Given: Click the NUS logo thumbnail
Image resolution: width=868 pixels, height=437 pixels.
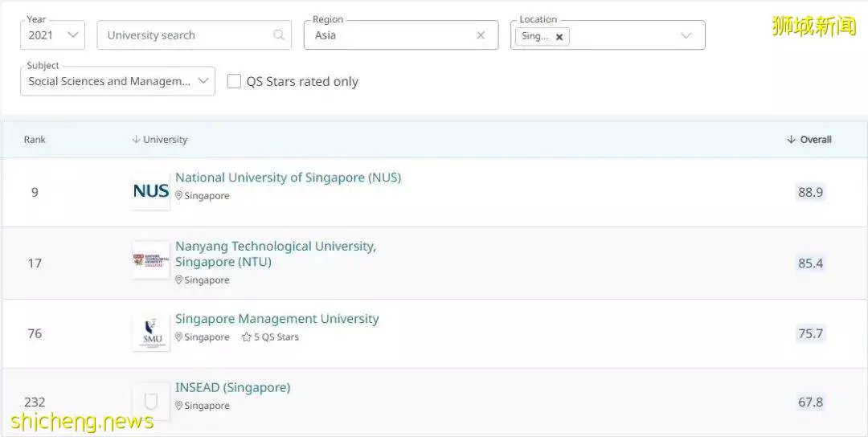Looking at the screenshot, I should coord(150,191).
